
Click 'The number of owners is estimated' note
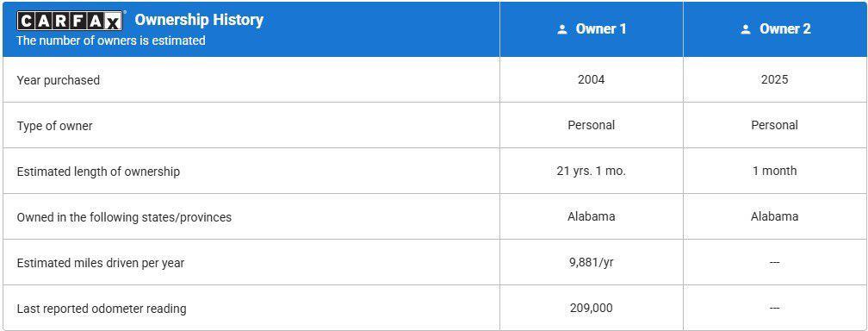tap(111, 41)
